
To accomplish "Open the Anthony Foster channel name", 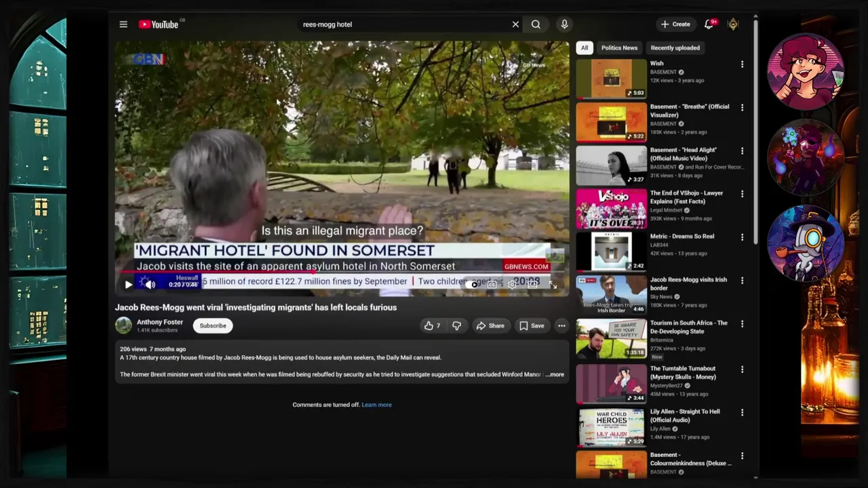I will tap(159, 322).
